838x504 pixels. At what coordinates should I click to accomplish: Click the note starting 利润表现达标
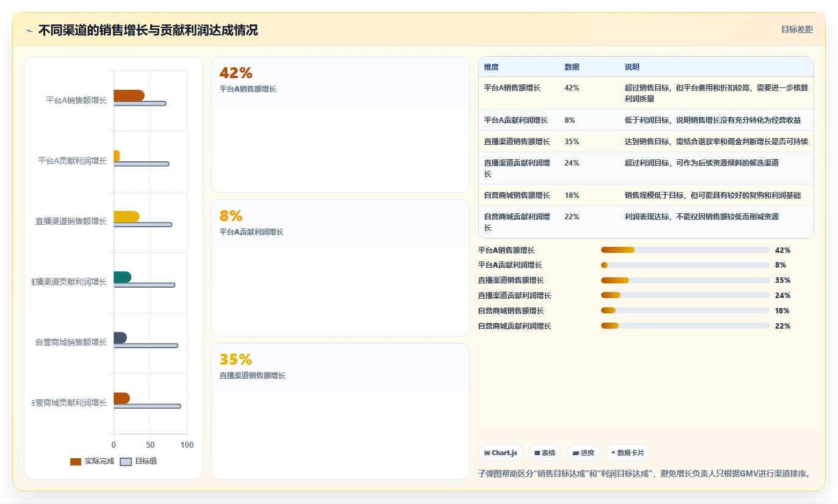[702, 216]
